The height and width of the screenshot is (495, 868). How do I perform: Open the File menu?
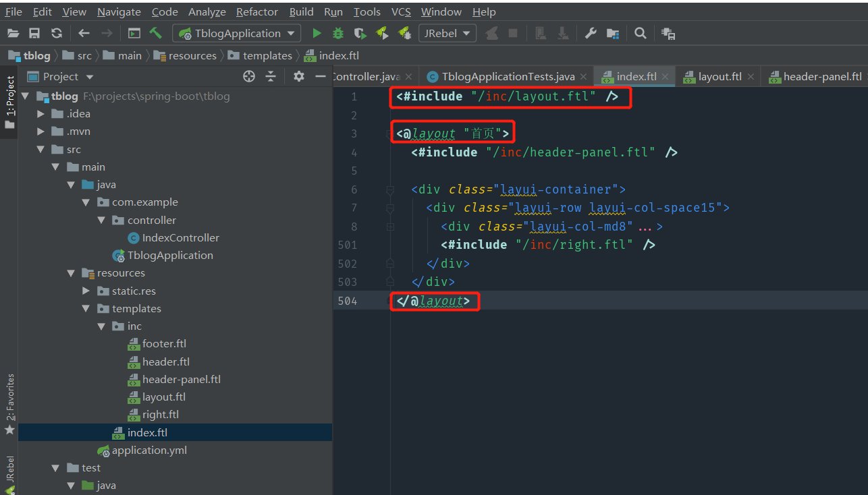tap(13, 11)
